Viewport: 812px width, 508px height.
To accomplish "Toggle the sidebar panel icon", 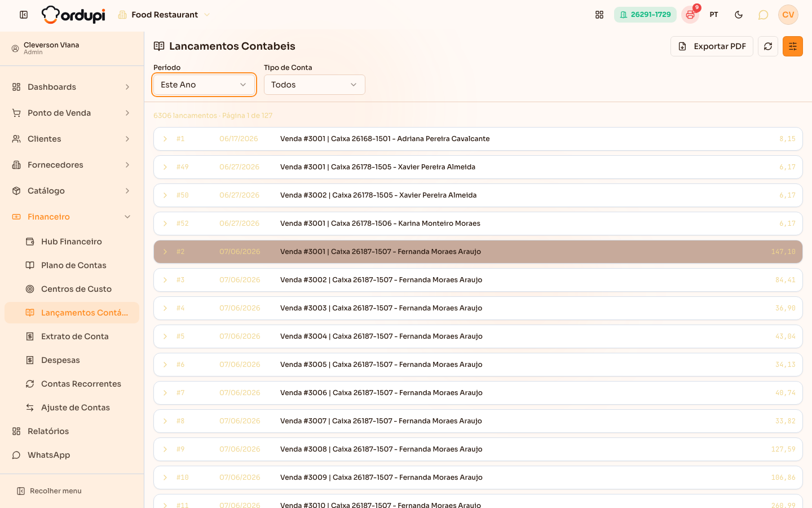I will 24,15.
